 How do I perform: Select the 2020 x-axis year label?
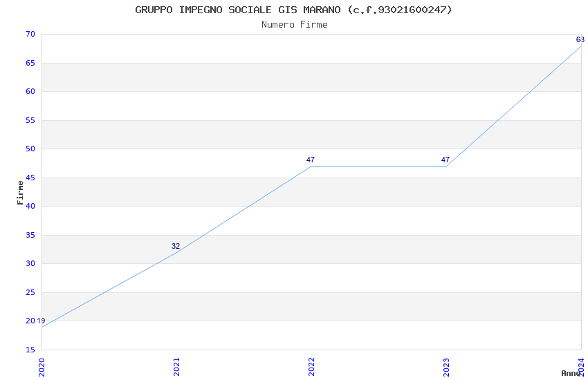pos(42,367)
